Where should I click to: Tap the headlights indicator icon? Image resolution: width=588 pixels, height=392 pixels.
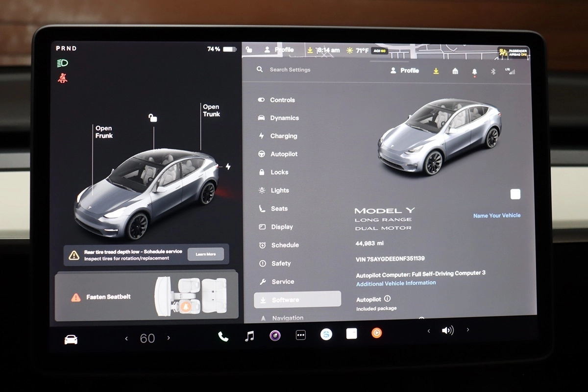(63, 63)
